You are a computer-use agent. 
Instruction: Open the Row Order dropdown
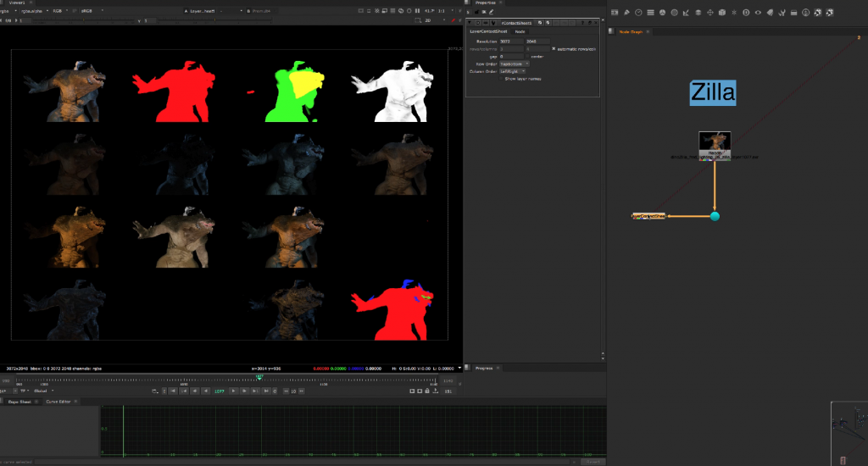click(514, 64)
